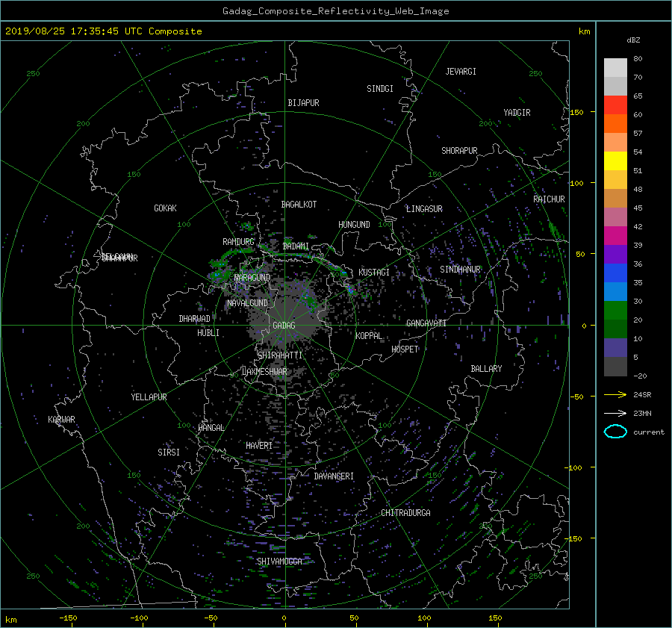Click the HUBLI city label
This screenshot has height=628, width=672.
pyautogui.click(x=208, y=333)
